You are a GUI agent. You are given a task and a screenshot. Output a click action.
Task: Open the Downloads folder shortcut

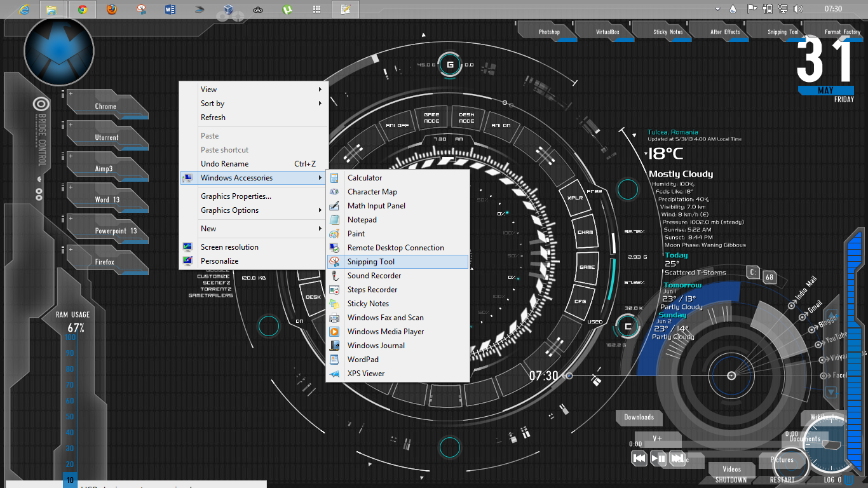tap(639, 417)
